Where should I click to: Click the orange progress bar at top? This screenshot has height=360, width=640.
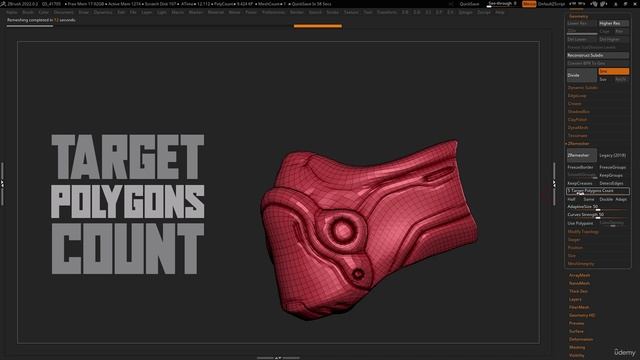pos(318,26)
